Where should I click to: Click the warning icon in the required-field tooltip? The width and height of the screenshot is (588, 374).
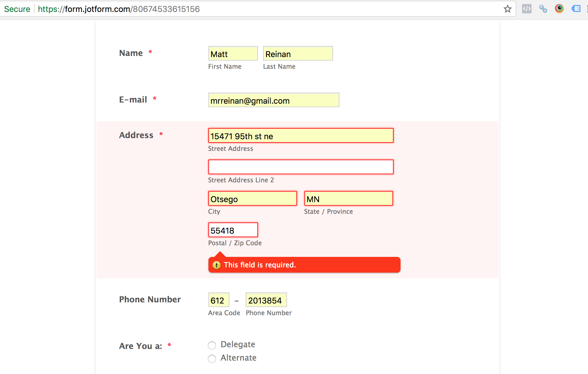tap(216, 265)
